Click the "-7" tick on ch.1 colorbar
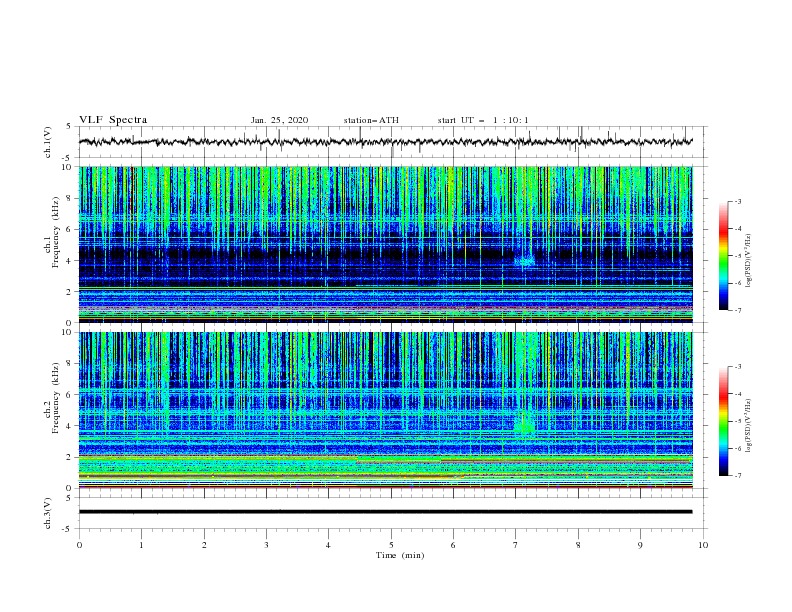 pyautogui.click(x=737, y=311)
